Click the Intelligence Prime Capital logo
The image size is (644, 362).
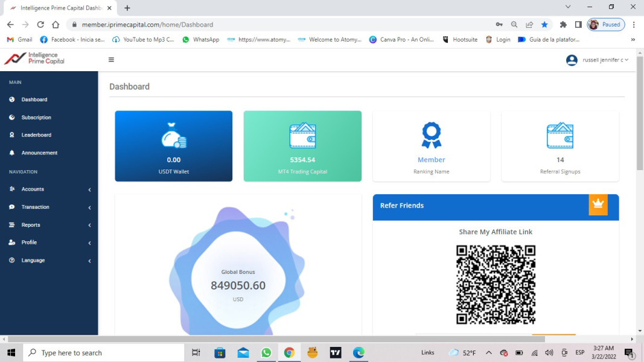tap(34, 59)
